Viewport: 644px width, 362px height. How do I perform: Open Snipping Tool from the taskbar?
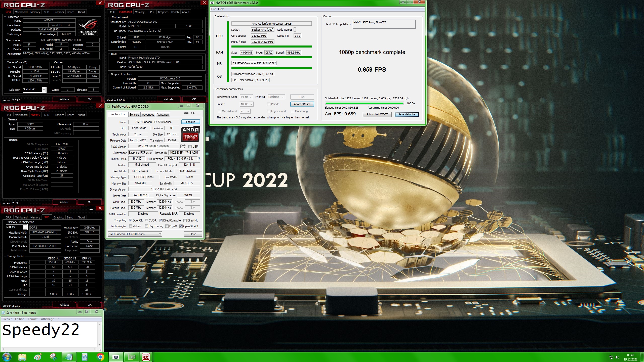pyautogui.click(x=53, y=357)
